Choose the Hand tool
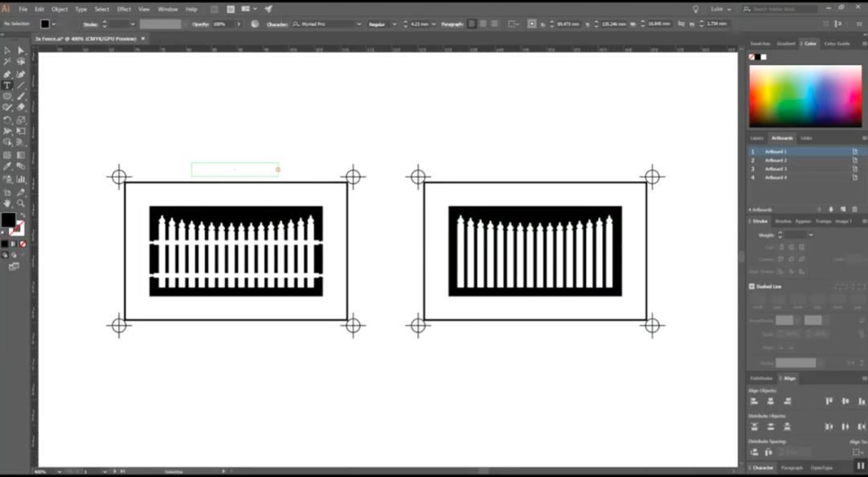Image resolution: width=868 pixels, height=477 pixels. (x=7, y=204)
